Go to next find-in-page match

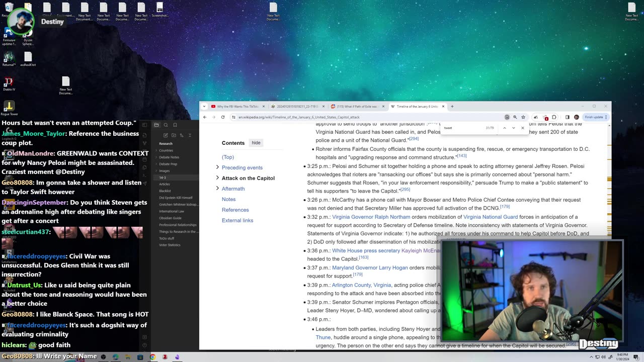(x=513, y=128)
